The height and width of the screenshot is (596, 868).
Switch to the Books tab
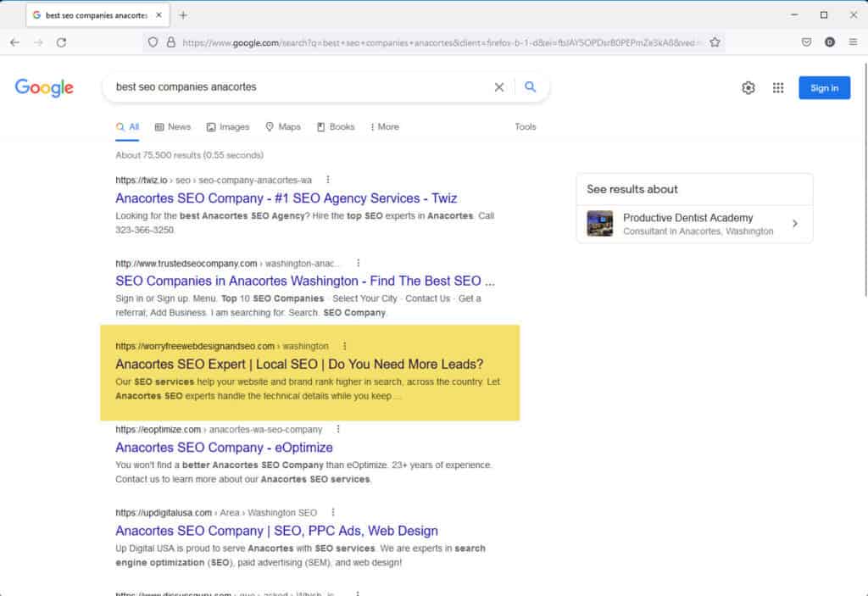tap(336, 127)
